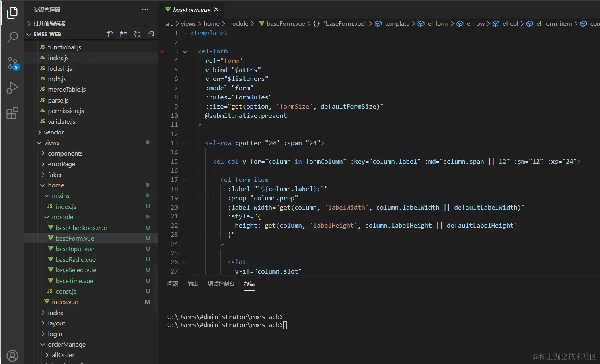Click the el-form breadcrumb segment
The image size is (600, 364).
pyautogui.click(x=433, y=24)
